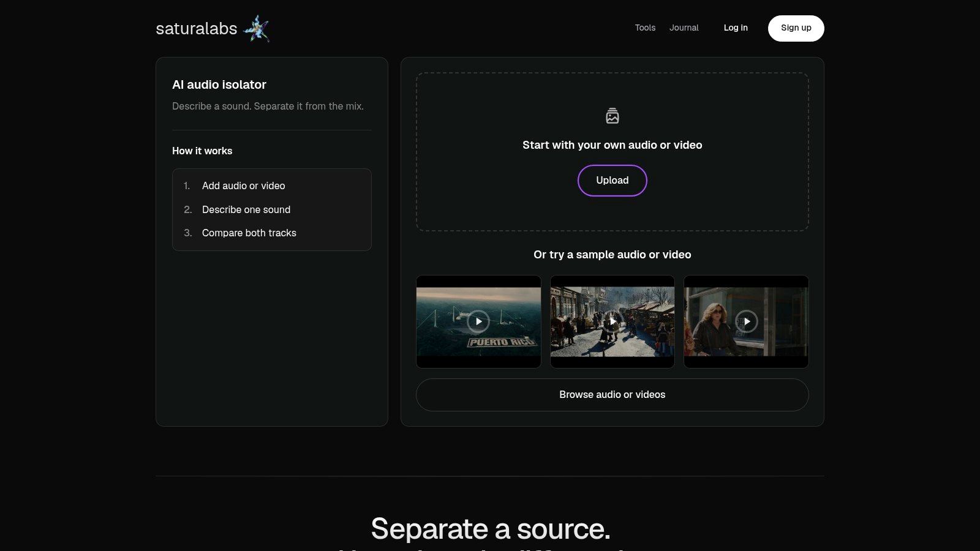Click 'Add audio or video' step
Screen dimensions: 980x551
tap(243, 186)
